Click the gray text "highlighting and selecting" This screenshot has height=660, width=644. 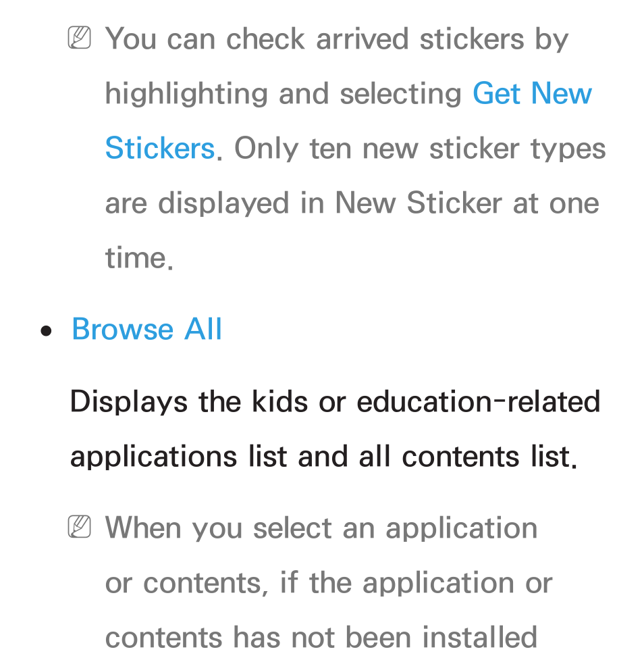284,95
